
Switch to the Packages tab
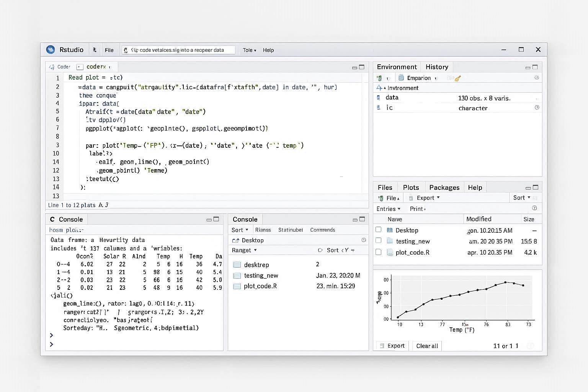point(444,188)
